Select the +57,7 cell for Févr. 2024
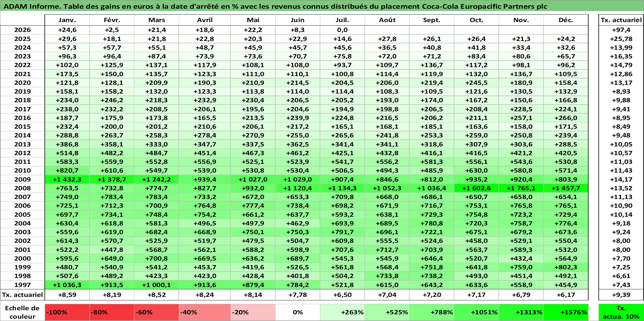This screenshot has width=644, height=321. [112, 48]
